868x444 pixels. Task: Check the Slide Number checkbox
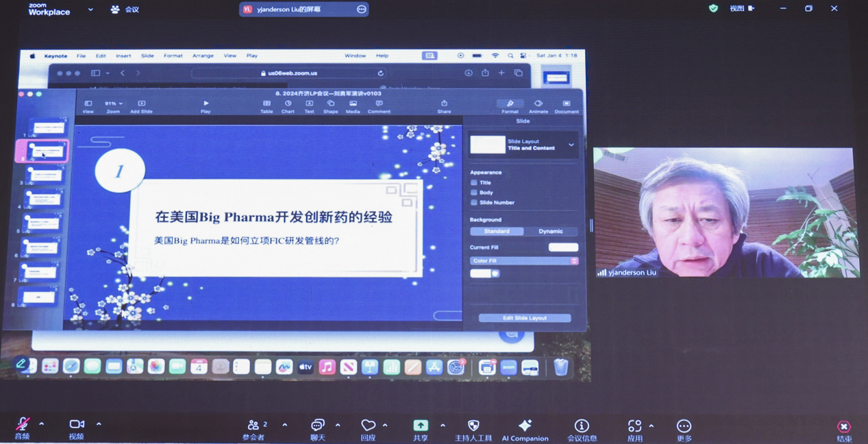pos(474,203)
